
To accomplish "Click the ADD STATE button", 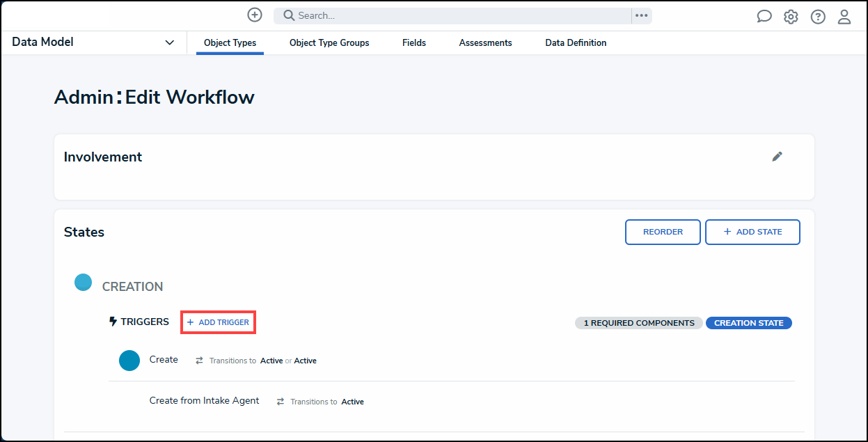I will (x=752, y=232).
